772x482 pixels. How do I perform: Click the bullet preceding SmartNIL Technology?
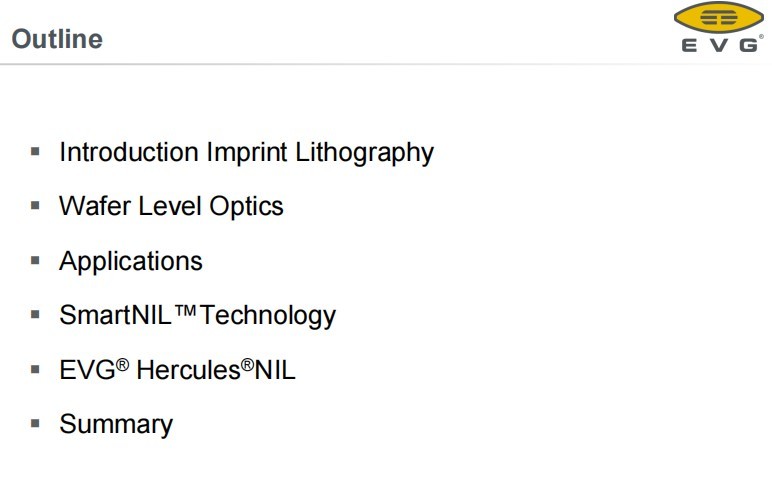pyautogui.click(x=35, y=315)
